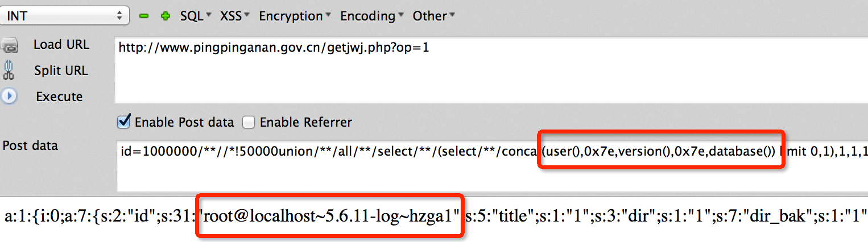Click the green plus icon
This screenshot has width=868, height=242.
click(166, 16)
